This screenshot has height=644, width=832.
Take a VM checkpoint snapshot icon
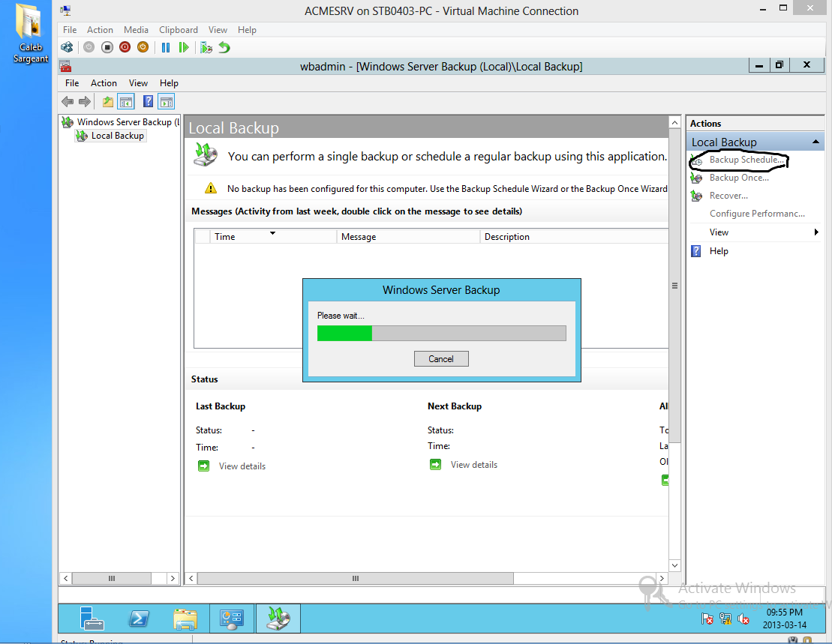206,48
